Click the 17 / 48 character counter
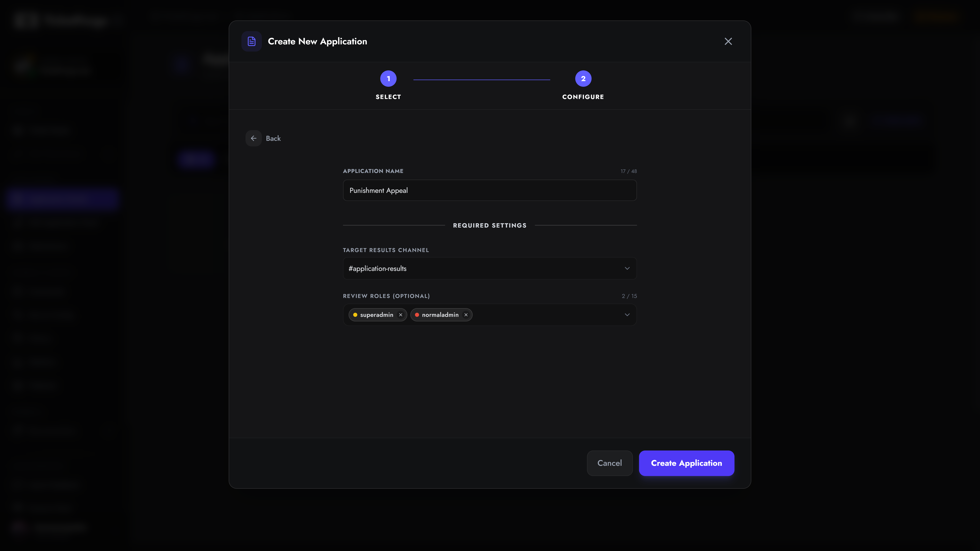The width and height of the screenshot is (980, 551). [628, 171]
